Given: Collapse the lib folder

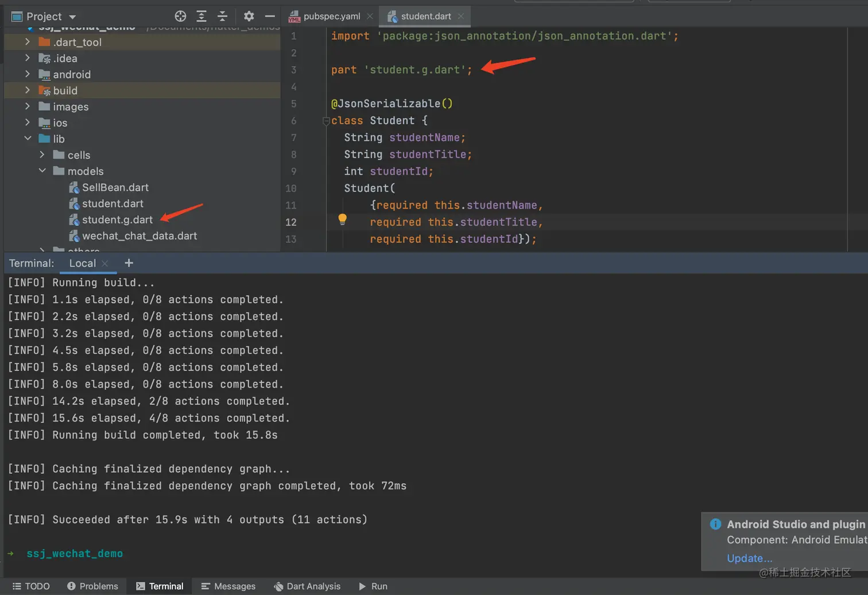Looking at the screenshot, I should [x=27, y=138].
